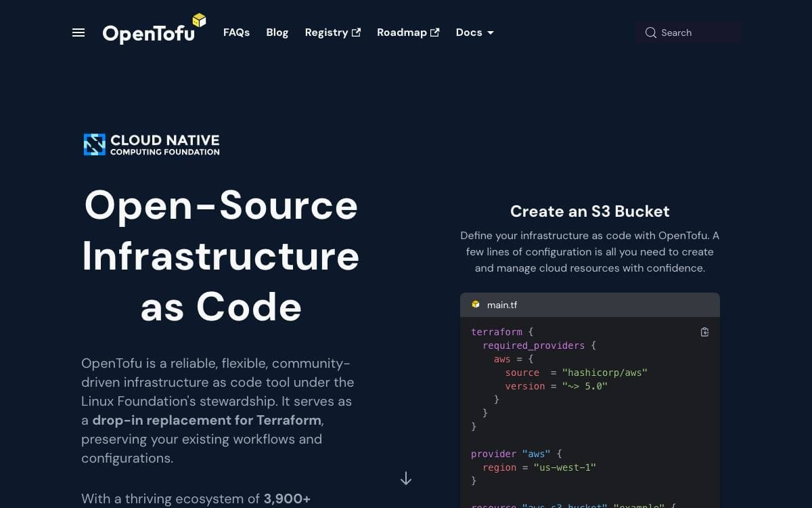Click the "hashicorp/aws" source value
The height and width of the screenshot is (508, 812).
coord(605,373)
